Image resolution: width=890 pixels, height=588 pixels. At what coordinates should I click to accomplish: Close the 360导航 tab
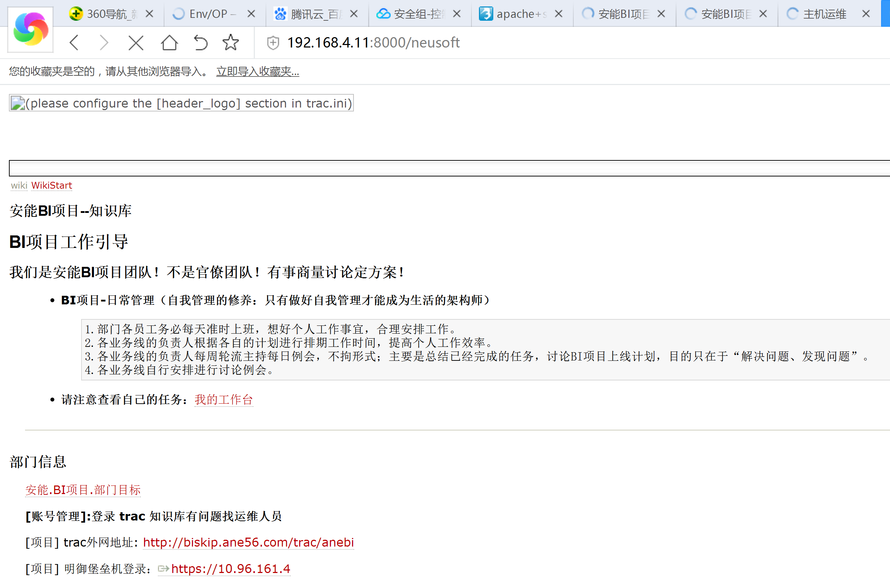tap(149, 14)
